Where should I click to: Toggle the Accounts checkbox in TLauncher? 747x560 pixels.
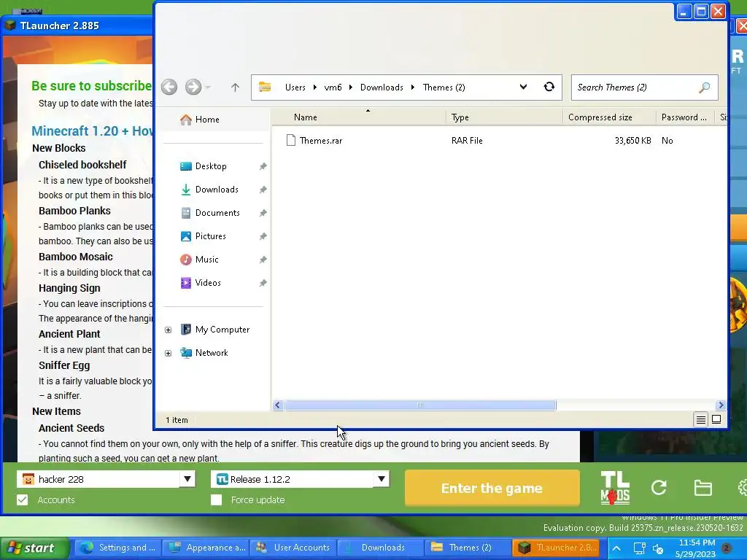[22, 499]
